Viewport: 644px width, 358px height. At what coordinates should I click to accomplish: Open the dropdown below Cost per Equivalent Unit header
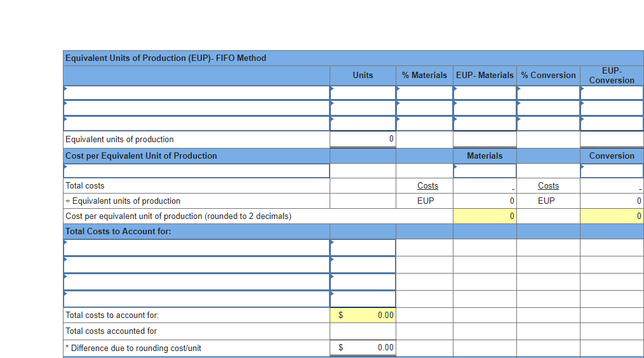click(x=196, y=171)
